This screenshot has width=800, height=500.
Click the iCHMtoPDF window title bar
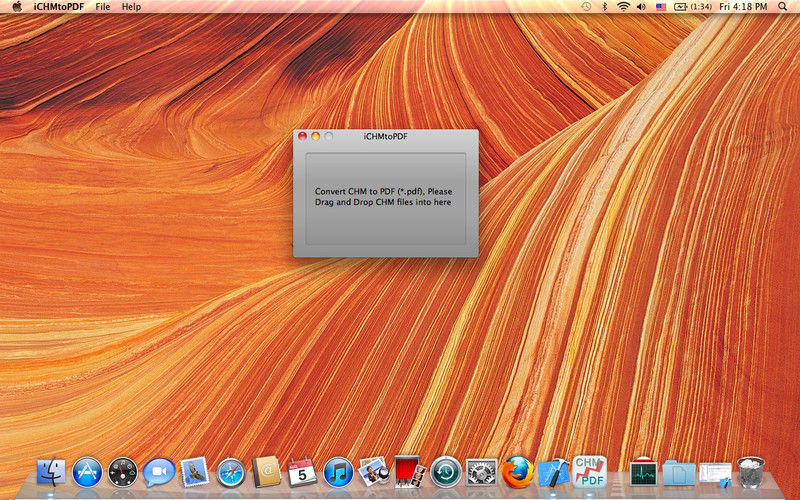click(x=386, y=136)
